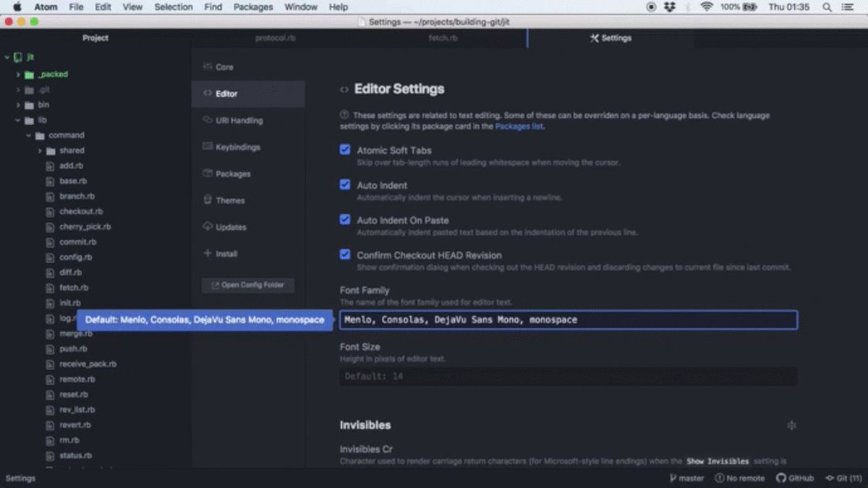Viewport: 868px width, 488px height.
Task: Click the Dropbox menu bar icon
Action: coord(670,7)
